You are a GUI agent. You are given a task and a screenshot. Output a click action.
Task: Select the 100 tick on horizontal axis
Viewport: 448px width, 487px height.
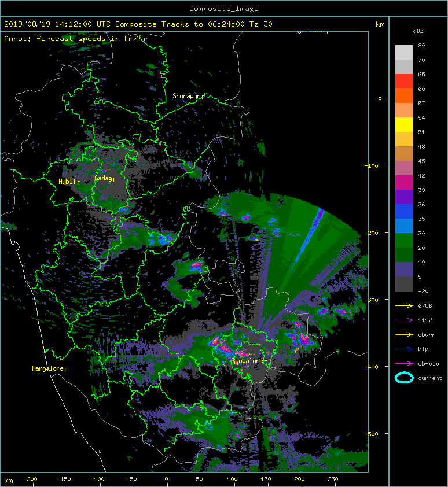[x=232, y=479]
